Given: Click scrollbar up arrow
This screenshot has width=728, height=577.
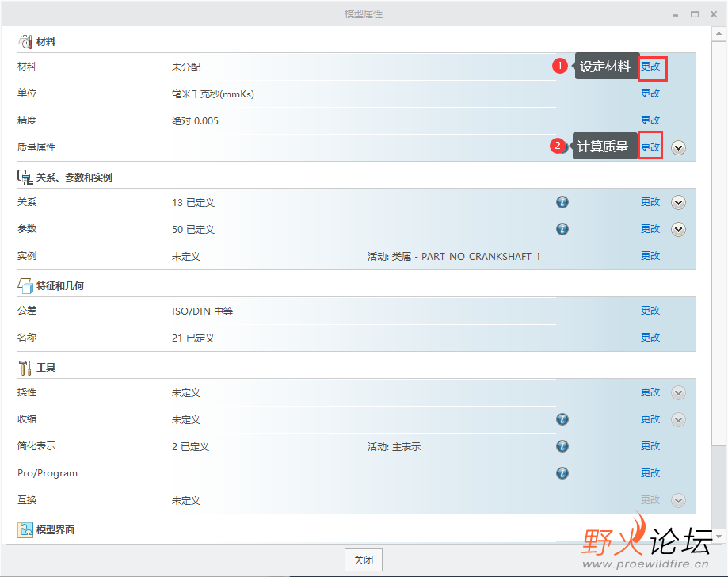Looking at the screenshot, I should coord(718,33).
